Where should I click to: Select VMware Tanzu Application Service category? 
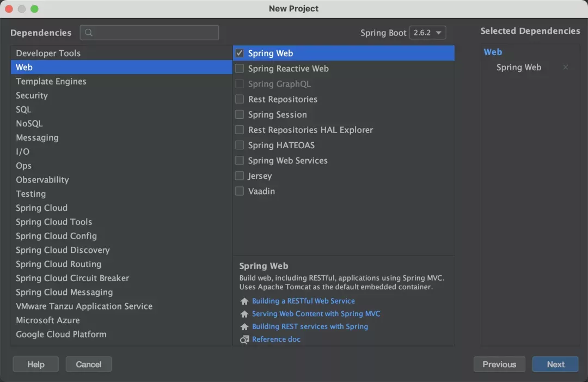[121, 306]
